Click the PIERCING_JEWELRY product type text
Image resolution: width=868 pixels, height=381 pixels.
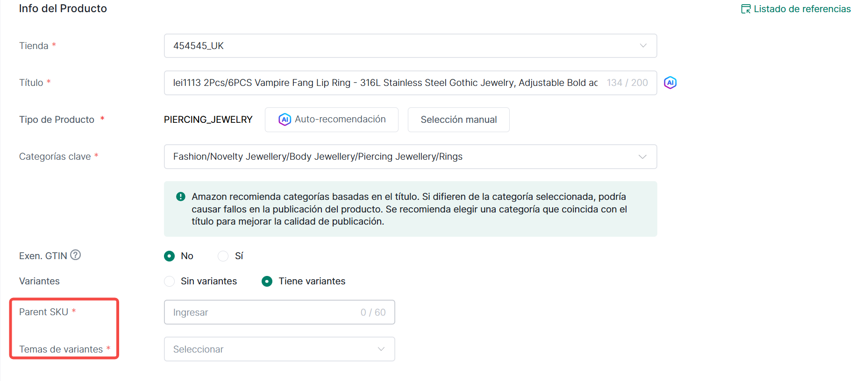coord(208,120)
